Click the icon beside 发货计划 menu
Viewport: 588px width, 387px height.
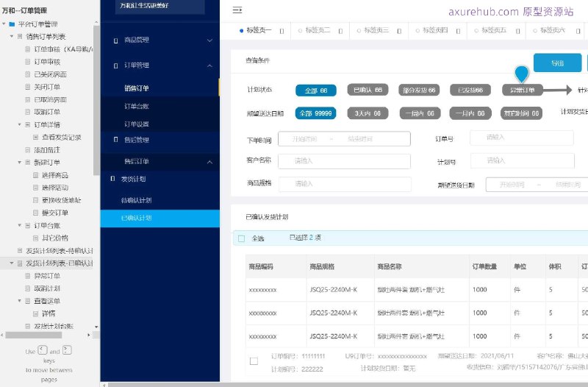click(112, 179)
